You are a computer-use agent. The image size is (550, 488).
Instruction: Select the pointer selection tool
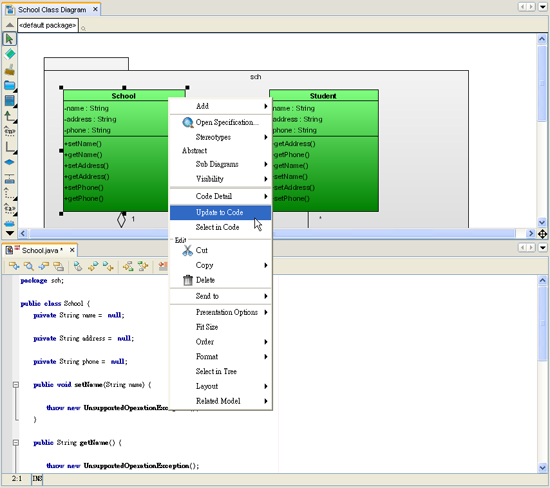[x=9, y=39]
